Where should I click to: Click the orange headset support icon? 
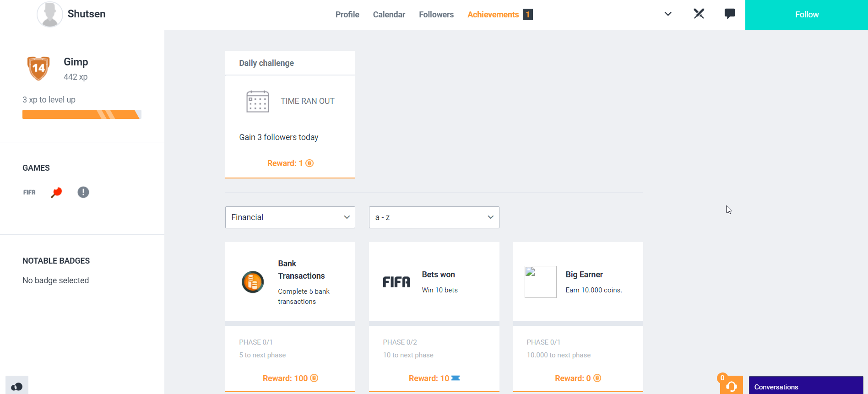pos(731,386)
